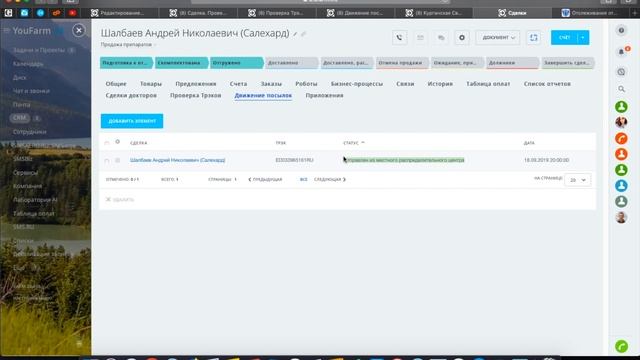Viewport: 640px width, 360px height.
Task: Open the Проверка Трэков tab
Action: (196, 95)
